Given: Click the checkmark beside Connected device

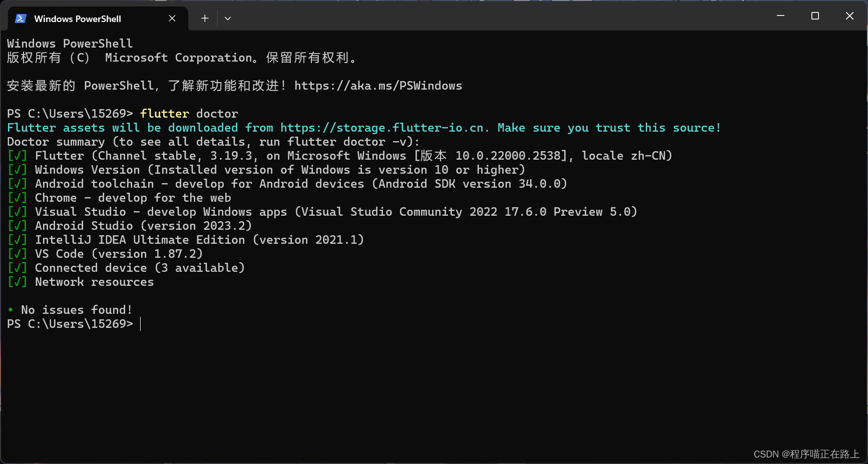Looking at the screenshot, I should (18, 268).
